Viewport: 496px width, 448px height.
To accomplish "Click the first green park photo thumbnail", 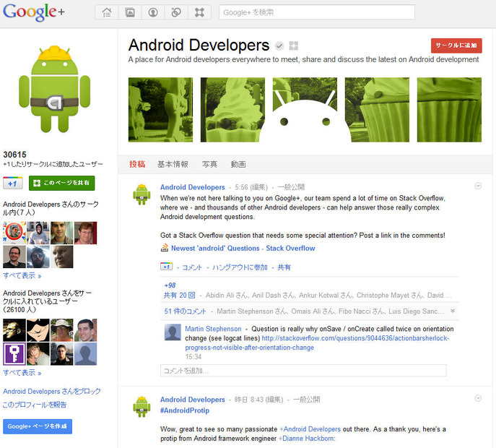I will pos(160,110).
